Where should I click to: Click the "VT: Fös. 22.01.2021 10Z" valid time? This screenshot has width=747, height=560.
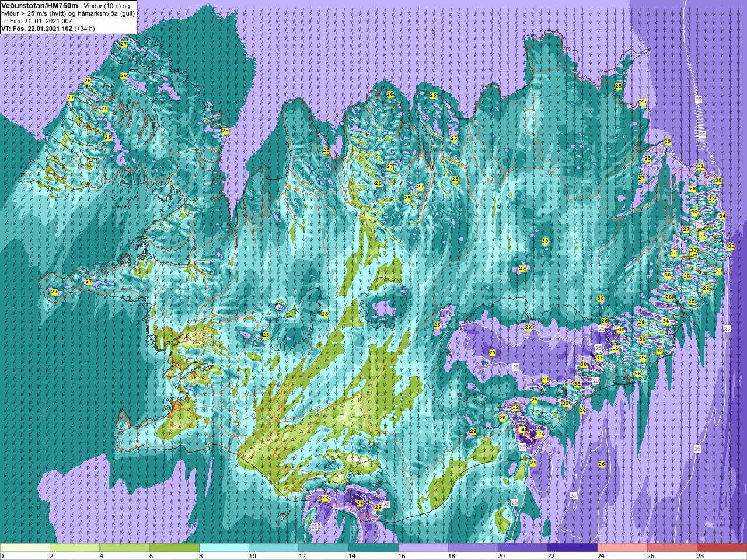pyautogui.click(x=37, y=28)
